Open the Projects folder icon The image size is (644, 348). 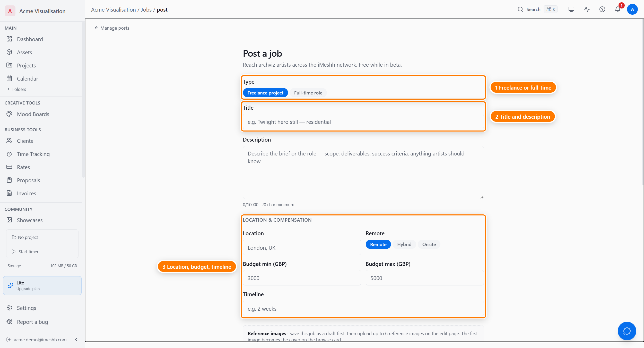(9, 65)
